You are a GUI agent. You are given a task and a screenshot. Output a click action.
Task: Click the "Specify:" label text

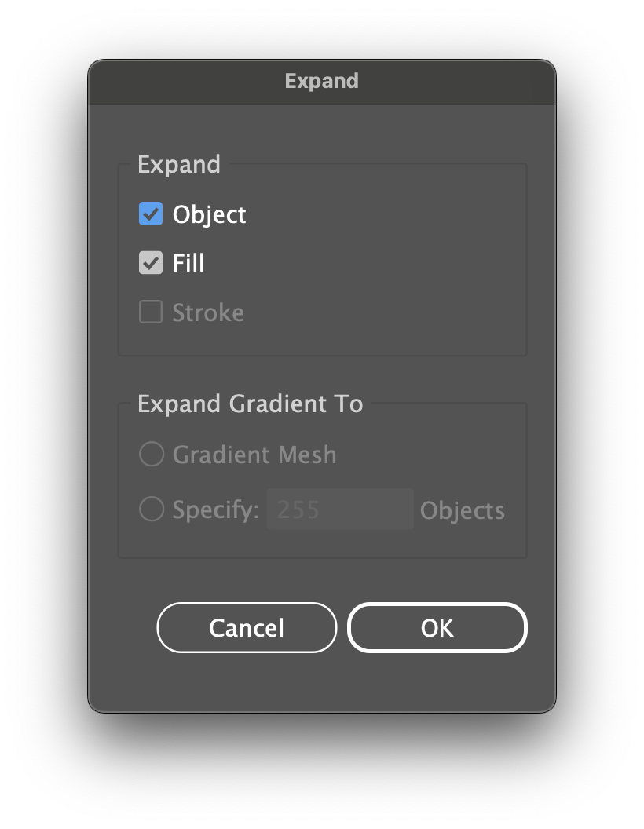[215, 510]
